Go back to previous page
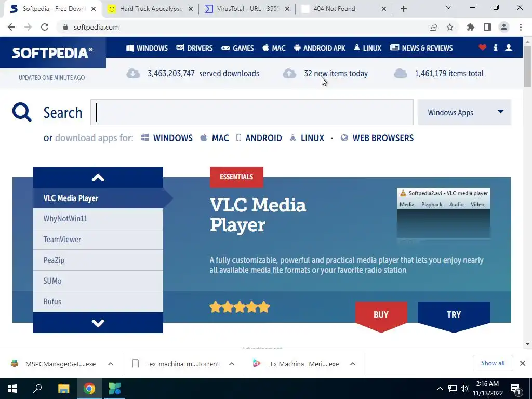This screenshot has width=532, height=399. pos(11,27)
